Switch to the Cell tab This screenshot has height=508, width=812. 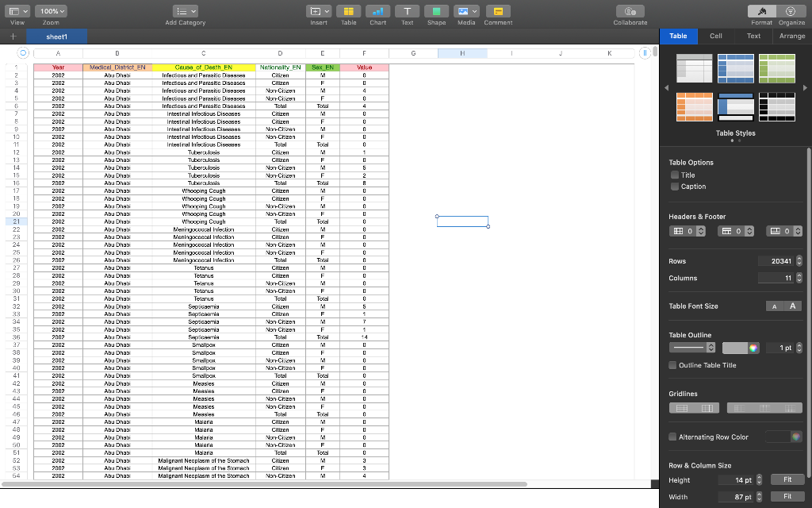click(715, 36)
